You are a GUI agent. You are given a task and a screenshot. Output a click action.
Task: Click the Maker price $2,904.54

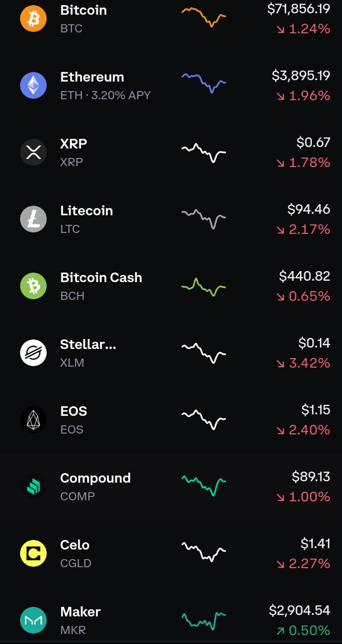(300, 610)
